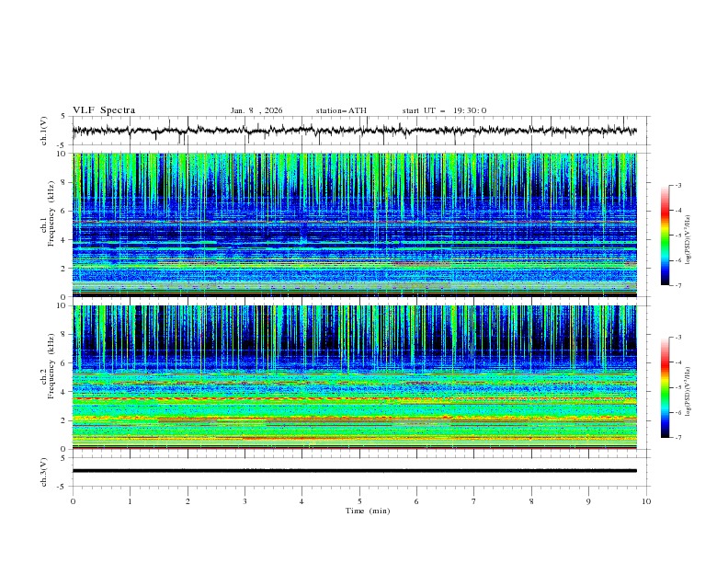728x563 pixels.
Task: Click the lower log(PSD) color bar
Action: coord(665,387)
